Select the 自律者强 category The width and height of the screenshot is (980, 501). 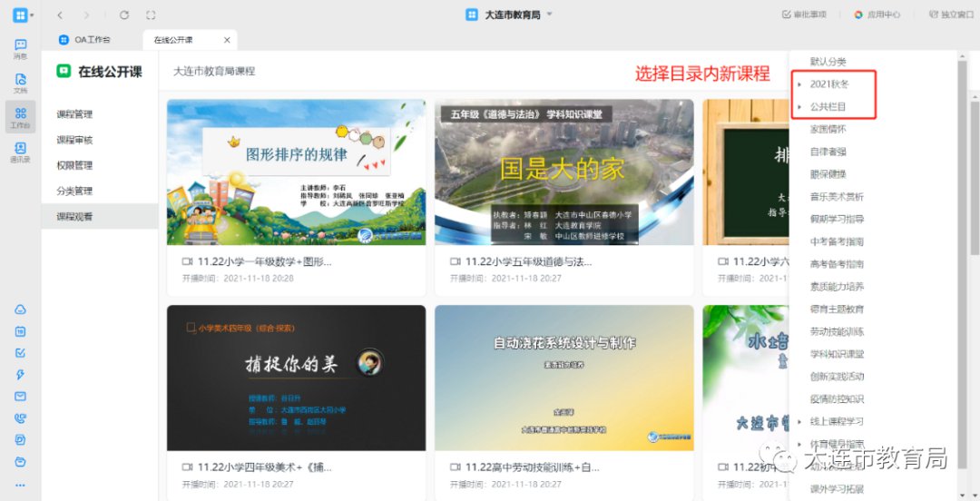(828, 152)
